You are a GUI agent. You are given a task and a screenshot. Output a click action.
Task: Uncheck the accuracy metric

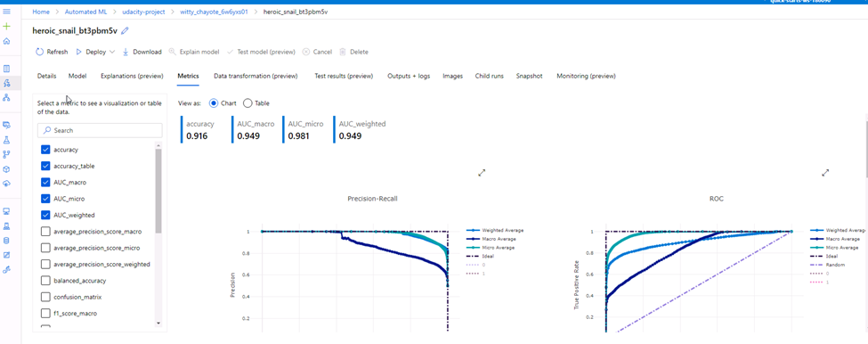click(x=45, y=150)
